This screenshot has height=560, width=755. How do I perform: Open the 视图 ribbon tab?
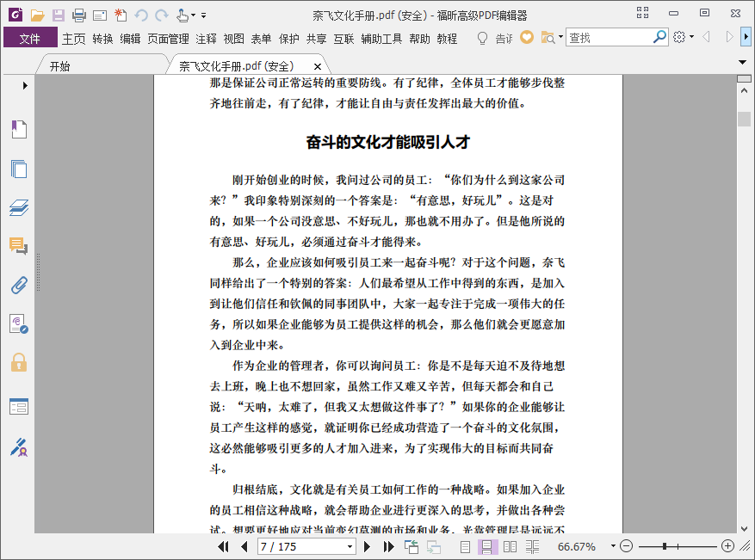click(x=233, y=39)
